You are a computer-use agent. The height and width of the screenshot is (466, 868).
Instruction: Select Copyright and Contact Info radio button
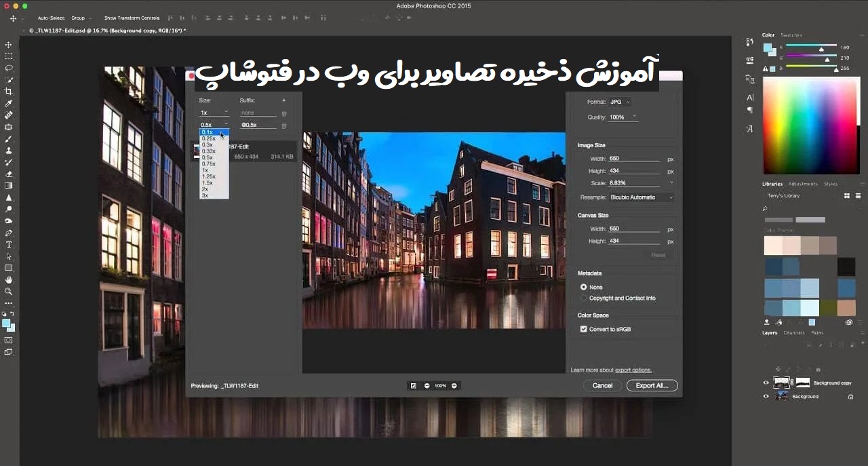(x=583, y=298)
